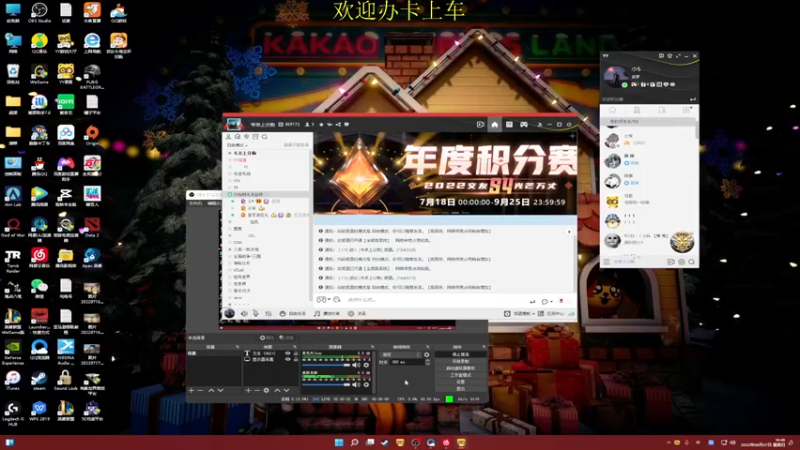This screenshot has height=450, width=800.
Task: Open OBS Studio desktop shortcut
Action: tap(39, 13)
